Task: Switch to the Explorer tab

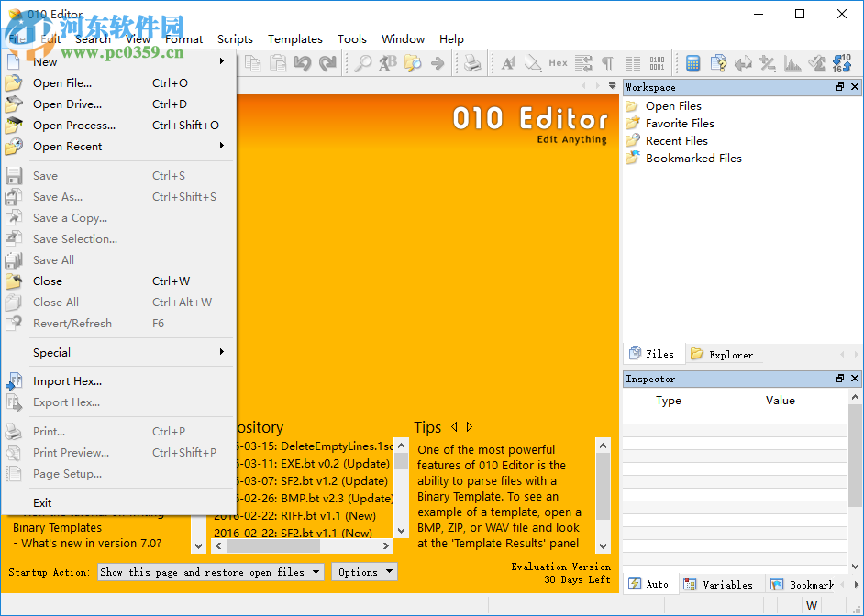Action: coord(723,355)
